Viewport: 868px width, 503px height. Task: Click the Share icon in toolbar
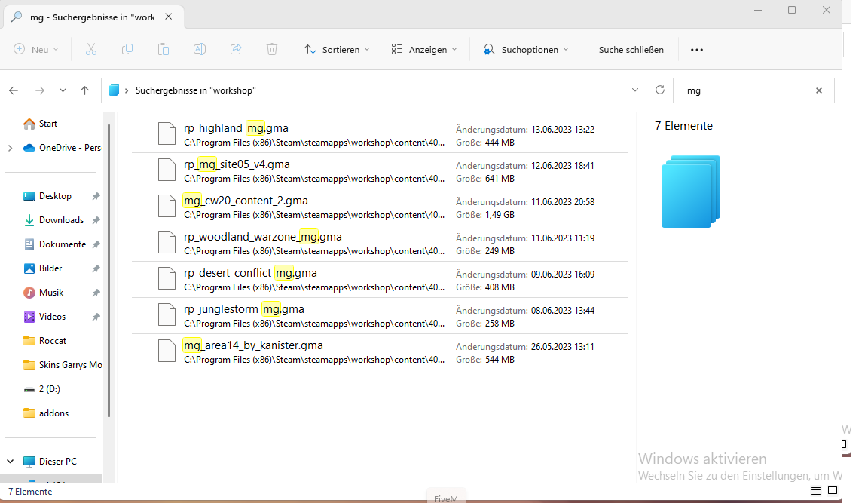(236, 49)
